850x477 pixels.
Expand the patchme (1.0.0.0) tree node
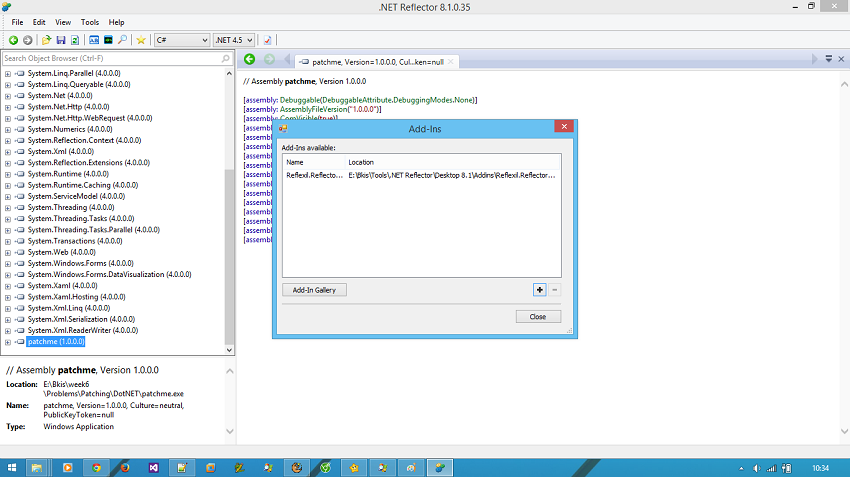(x=8, y=342)
